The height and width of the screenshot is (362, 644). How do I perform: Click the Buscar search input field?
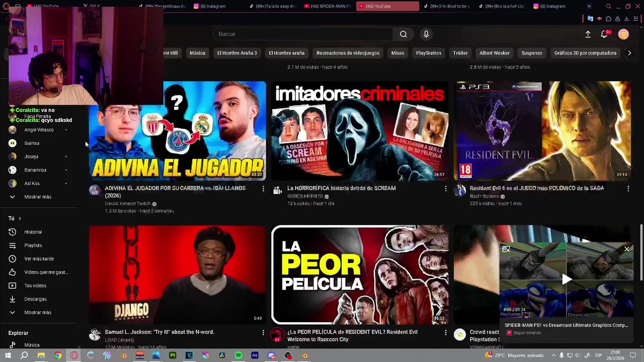(x=303, y=34)
